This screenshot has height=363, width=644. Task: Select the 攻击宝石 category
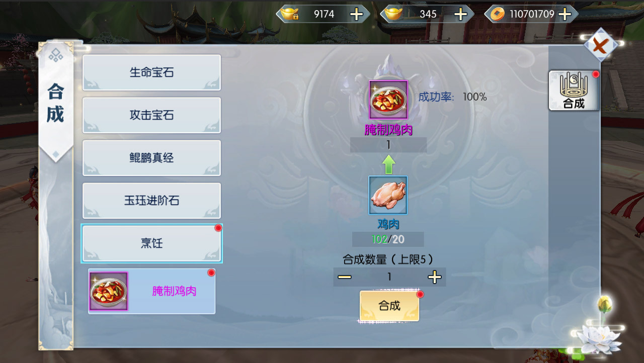click(x=151, y=115)
